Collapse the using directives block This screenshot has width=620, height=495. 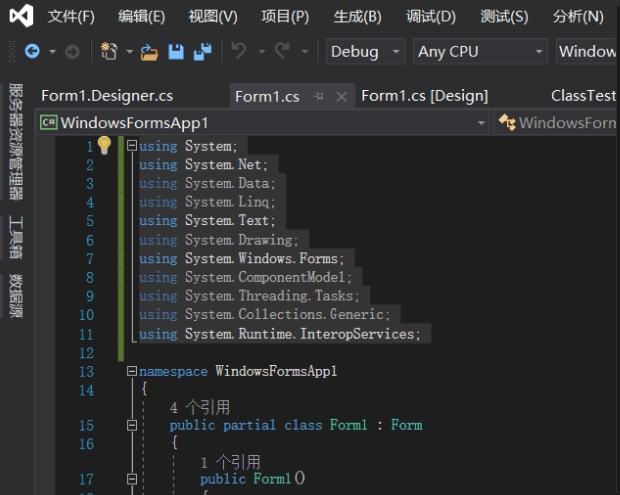pyautogui.click(x=132, y=146)
